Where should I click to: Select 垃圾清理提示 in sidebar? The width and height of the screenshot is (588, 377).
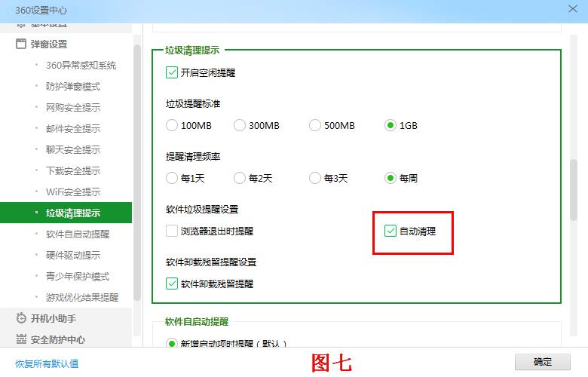pos(66,213)
